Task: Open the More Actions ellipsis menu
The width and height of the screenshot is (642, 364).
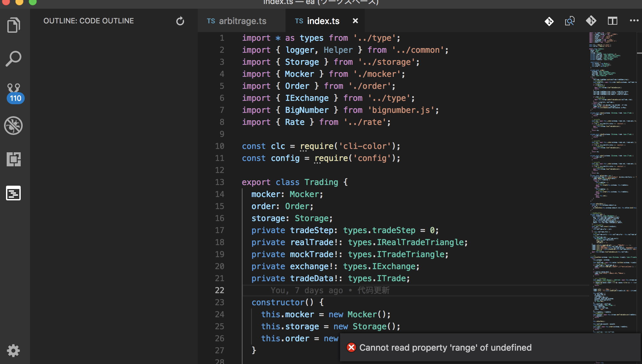Action: [634, 21]
